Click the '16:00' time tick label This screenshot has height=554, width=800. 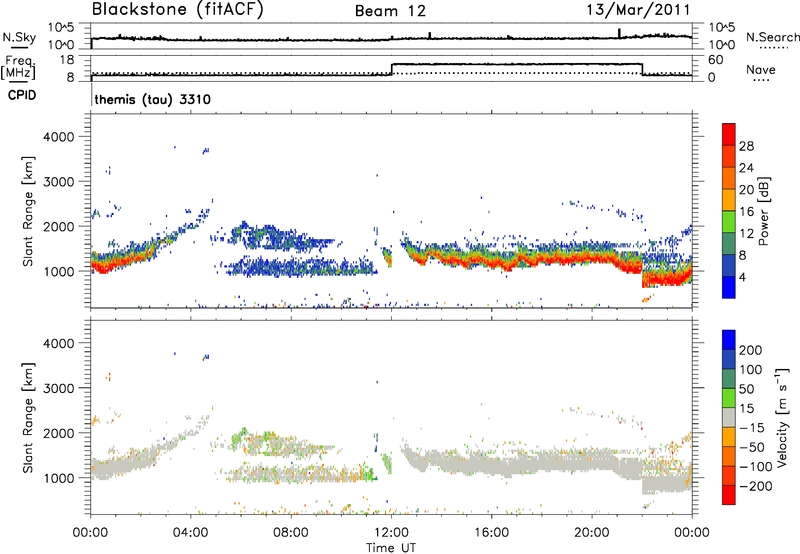[x=491, y=533]
